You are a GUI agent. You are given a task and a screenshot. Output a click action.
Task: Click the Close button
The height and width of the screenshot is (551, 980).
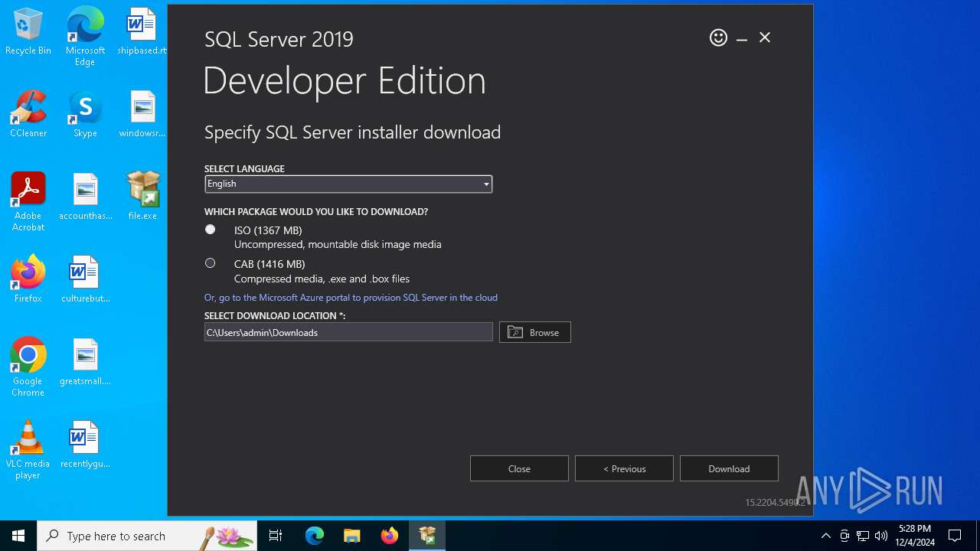[x=519, y=468]
